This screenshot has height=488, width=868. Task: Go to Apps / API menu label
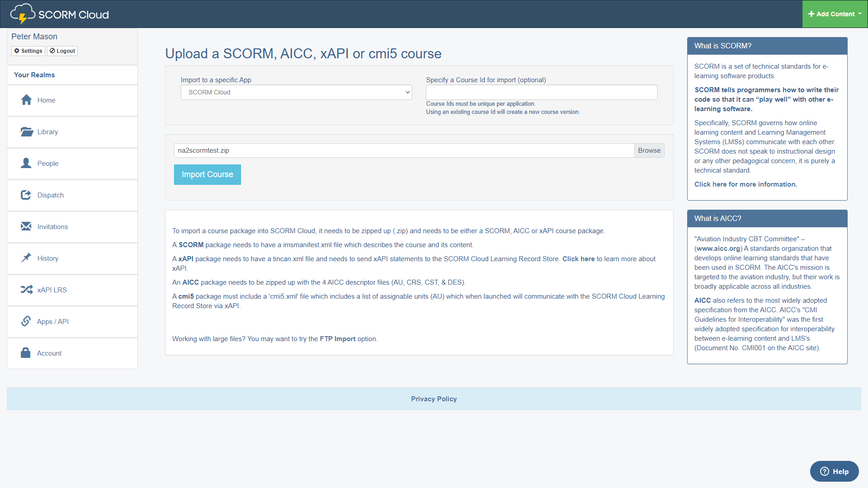(x=53, y=322)
